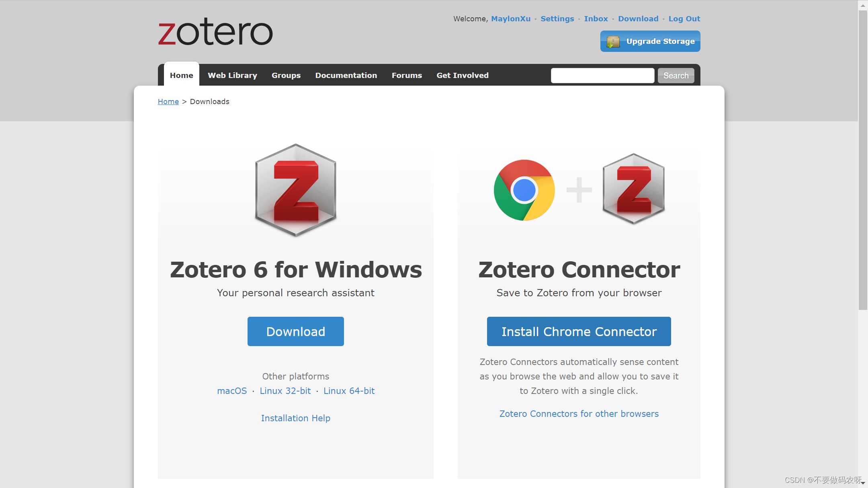Click the Log Out link in top navigation
Viewport: 868px width, 488px height.
tap(684, 18)
